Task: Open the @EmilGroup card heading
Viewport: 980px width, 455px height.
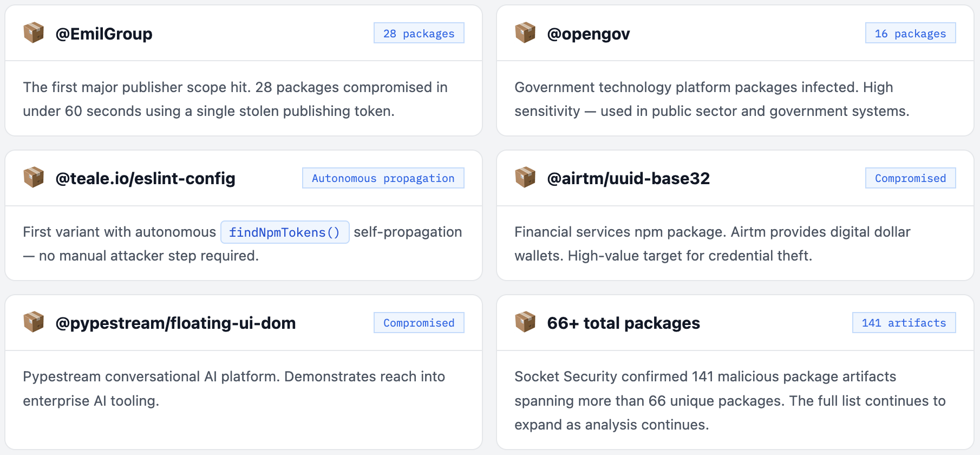Action: coord(104,34)
